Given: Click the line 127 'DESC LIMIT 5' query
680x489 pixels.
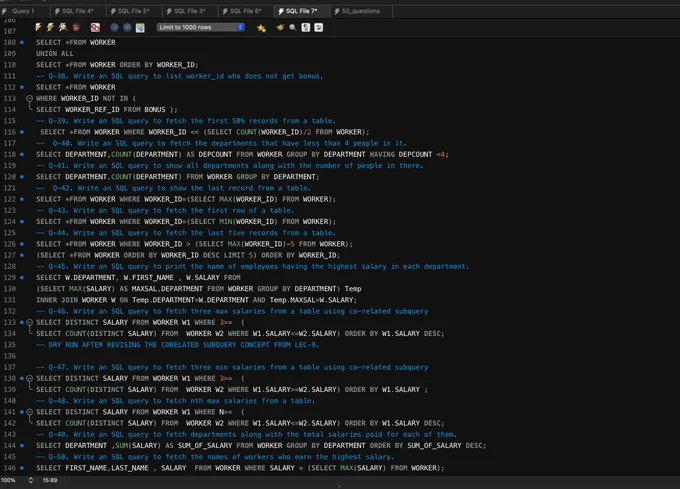Looking at the screenshot, I should click(188, 255).
